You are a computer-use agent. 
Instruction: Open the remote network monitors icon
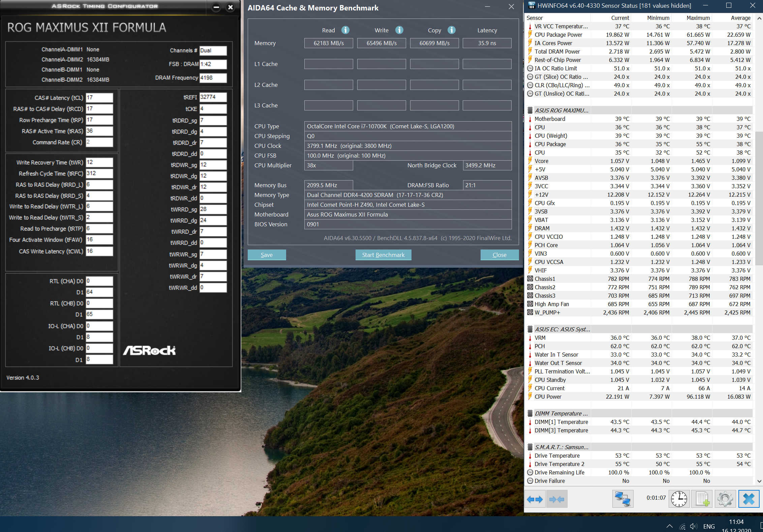click(622, 499)
